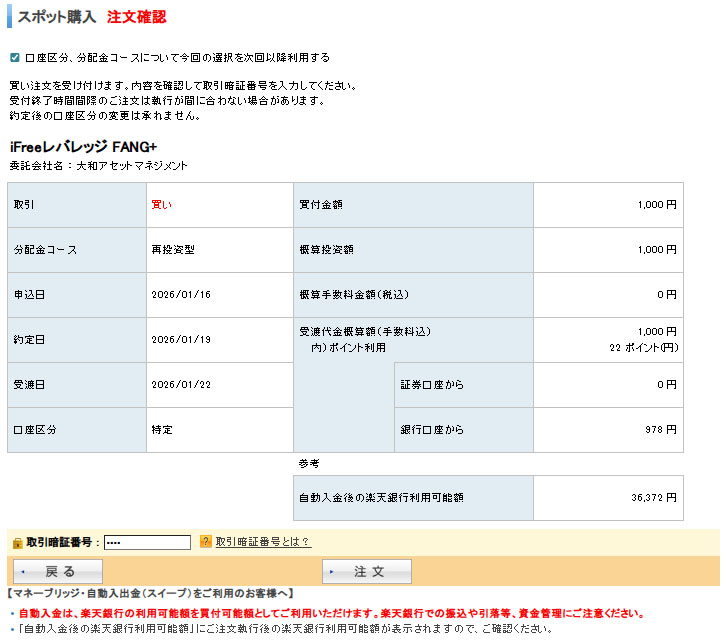727x640 pixels.
Task: Select the 再投資型 distribution course value
Action: click(173, 250)
